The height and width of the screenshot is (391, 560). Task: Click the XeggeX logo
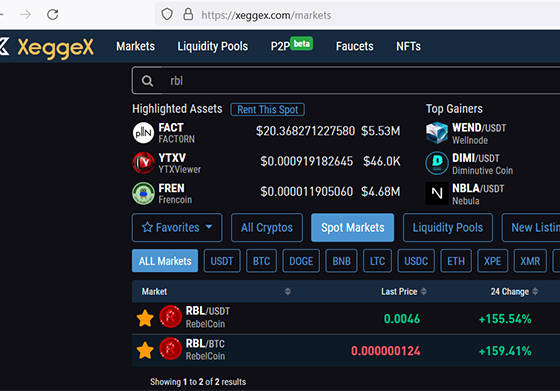coord(47,47)
